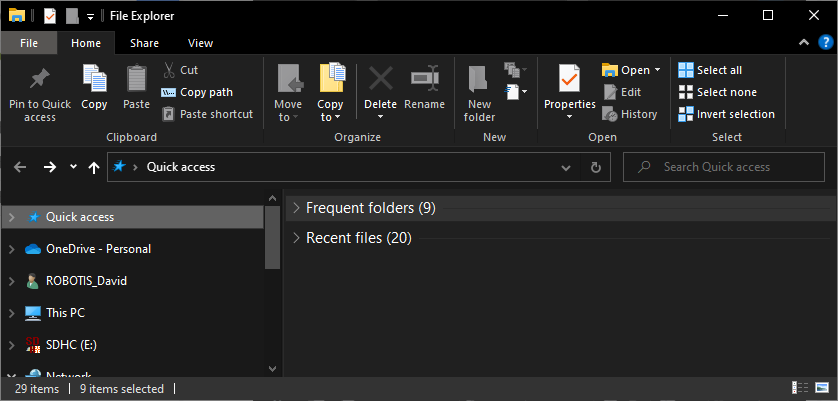
Task: Switch to Details view in status bar
Action: 800,388
